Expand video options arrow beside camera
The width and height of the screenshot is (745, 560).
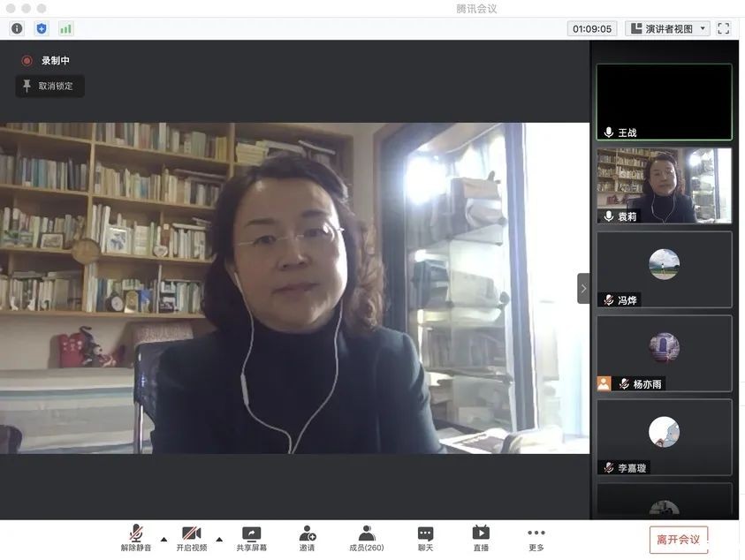(x=219, y=538)
